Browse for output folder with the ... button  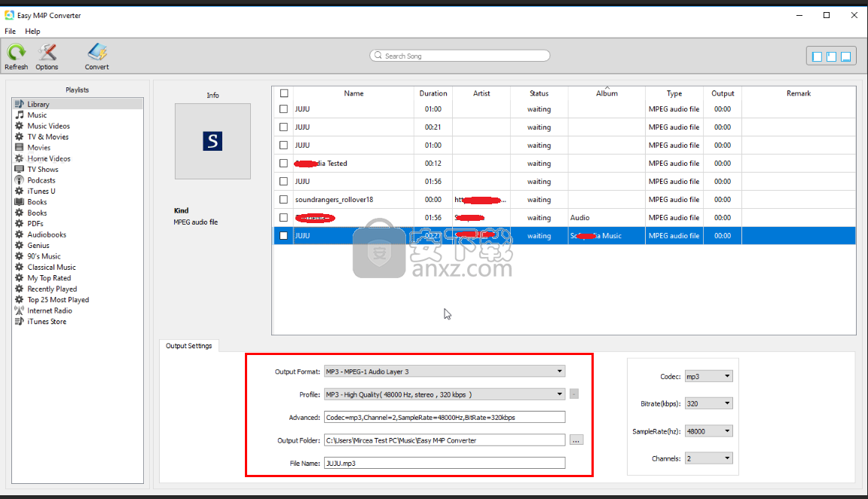coord(576,440)
